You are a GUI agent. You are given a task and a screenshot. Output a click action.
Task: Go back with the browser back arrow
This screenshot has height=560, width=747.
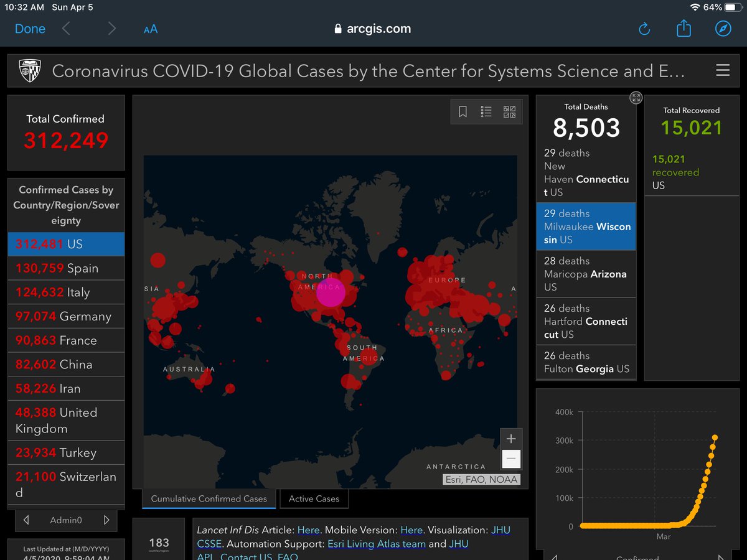coord(66,29)
